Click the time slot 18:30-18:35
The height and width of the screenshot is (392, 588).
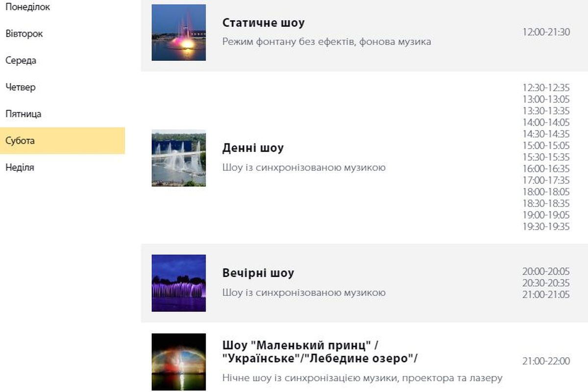pos(546,203)
